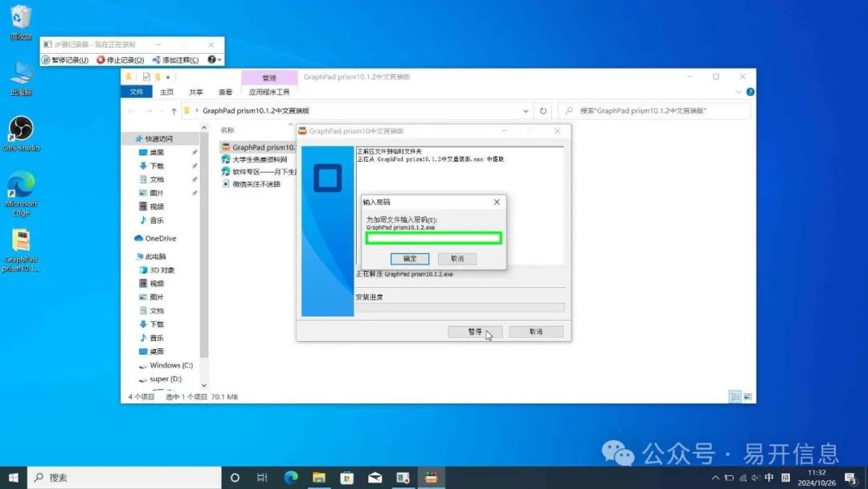Click the 名称 column header
The width and height of the screenshot is (868, 489).
[x=227, y=130]
